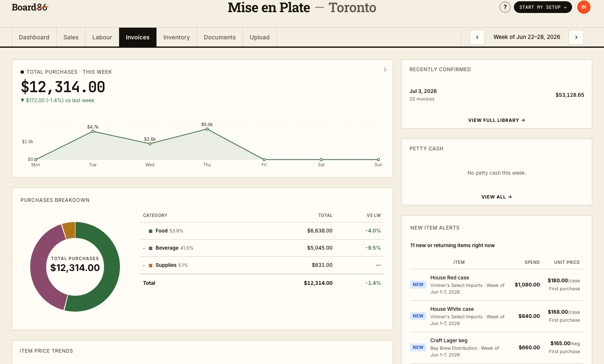The height and width of the screenshot is (364, 604).
Task: Select the Invoices tab
Action: pyautogui.click(x=138, y=37)
